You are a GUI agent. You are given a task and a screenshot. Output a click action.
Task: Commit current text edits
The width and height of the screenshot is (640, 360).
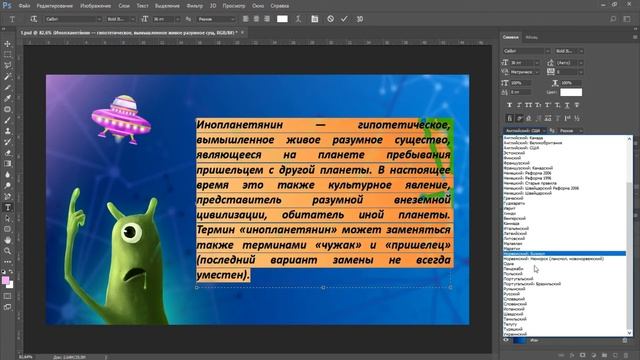click(344, 19)
